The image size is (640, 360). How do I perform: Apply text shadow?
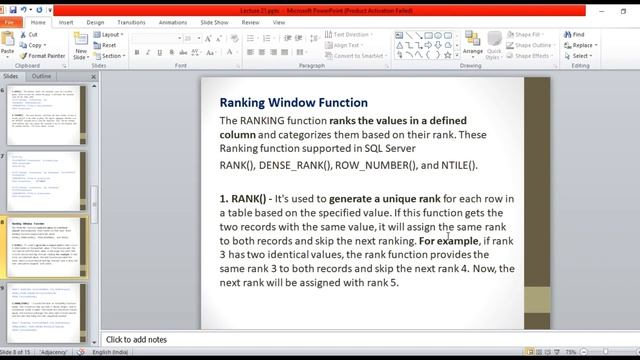coord(171,52)
